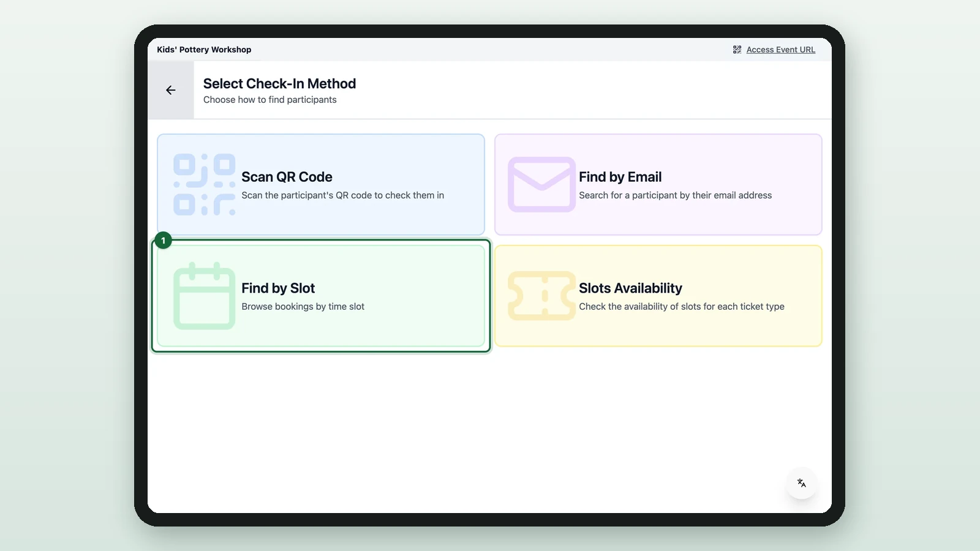This screenshot has height=551, width=980.
Task: Open the Access Event URL link
Action: pos(780,50)
